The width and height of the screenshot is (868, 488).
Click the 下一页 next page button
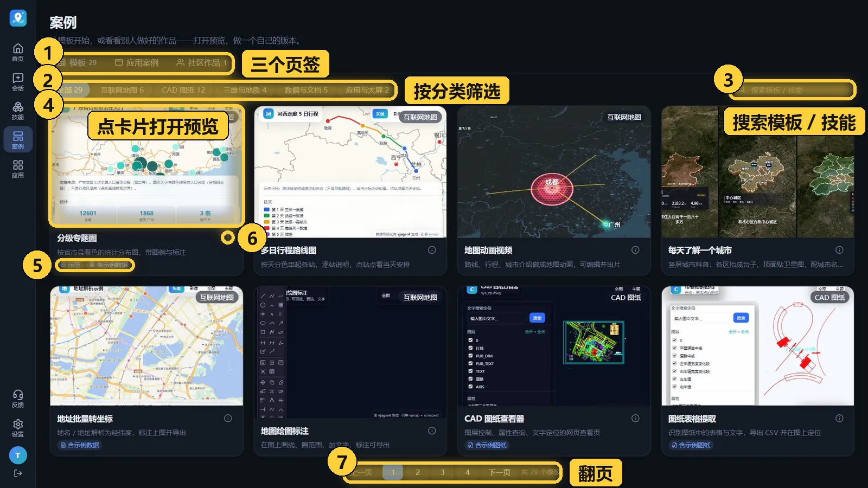pos(499,472)
